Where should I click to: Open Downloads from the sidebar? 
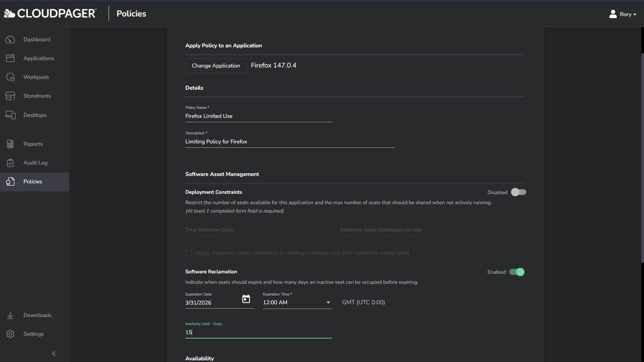tap(34, 315)
